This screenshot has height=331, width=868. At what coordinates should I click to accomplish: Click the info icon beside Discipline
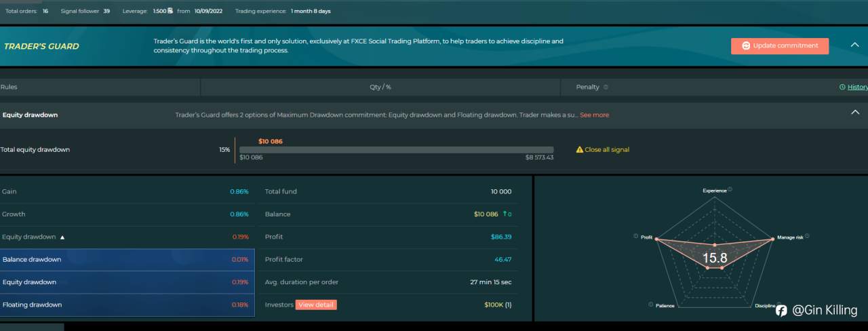pyautogui.click(x=778, y=305)
